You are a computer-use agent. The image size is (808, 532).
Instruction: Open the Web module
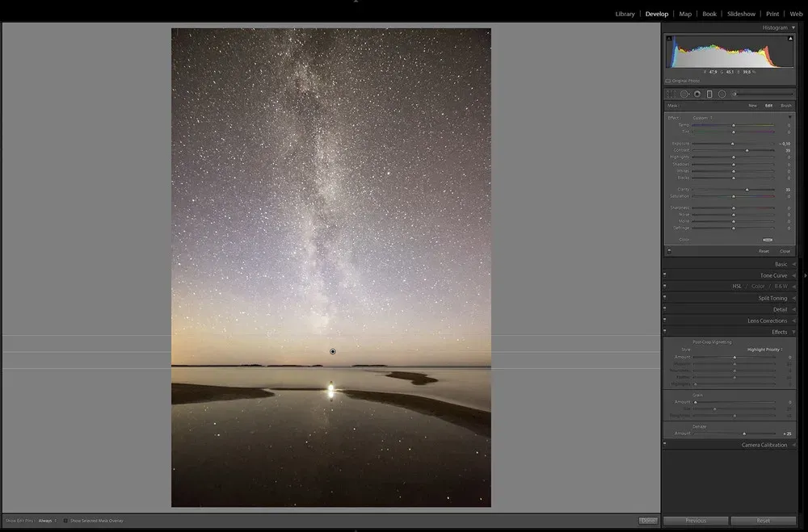pos(796,14)
